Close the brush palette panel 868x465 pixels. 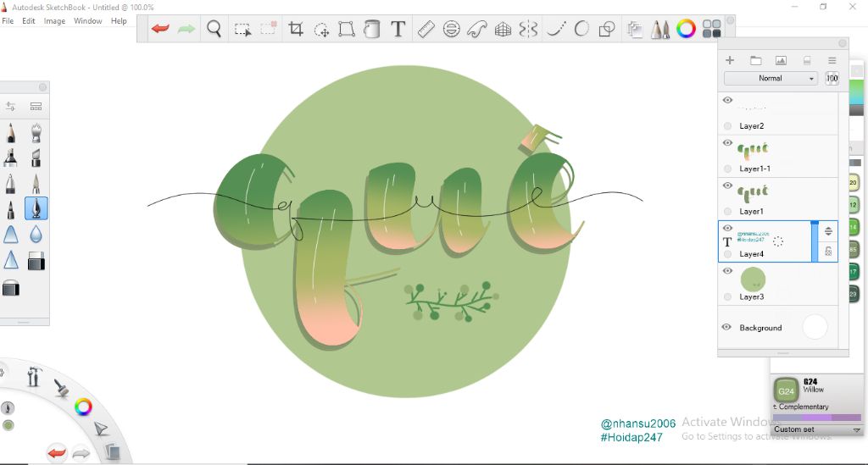42,87
